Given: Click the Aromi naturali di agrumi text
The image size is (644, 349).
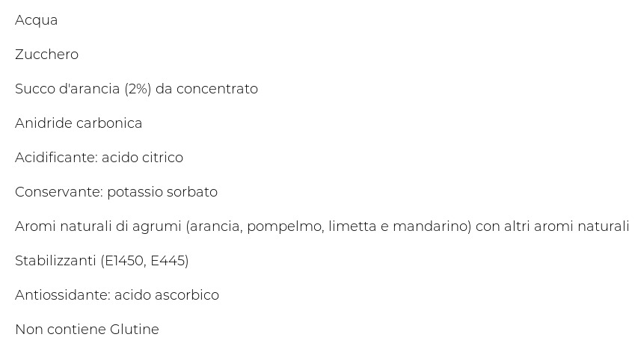Looking at the screenshot, I should click(98, 226).
